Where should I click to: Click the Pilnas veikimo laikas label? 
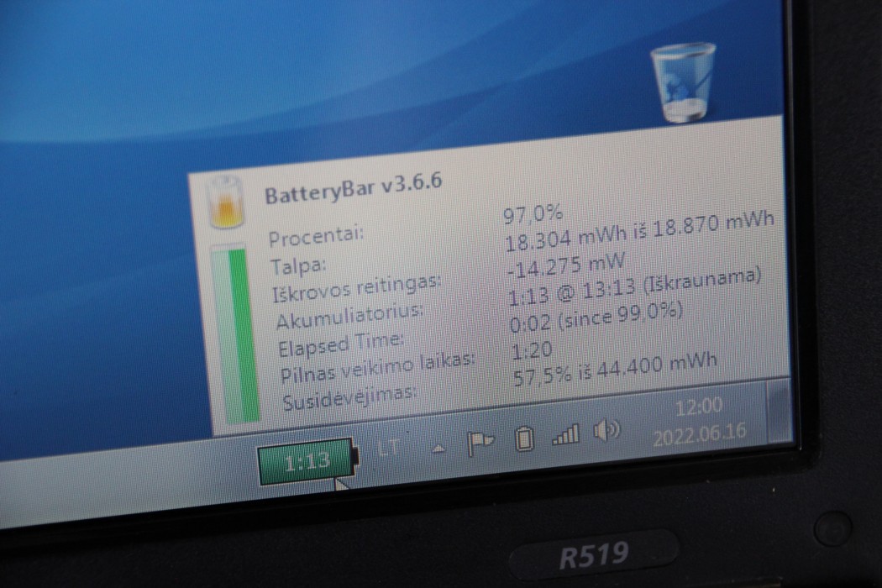point(377,369)
